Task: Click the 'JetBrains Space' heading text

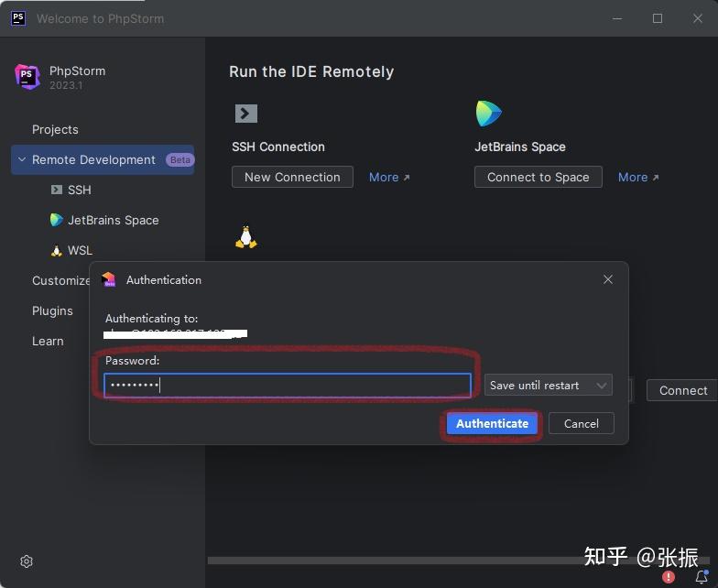Action: pyautogui.click(x=520, y=147)
